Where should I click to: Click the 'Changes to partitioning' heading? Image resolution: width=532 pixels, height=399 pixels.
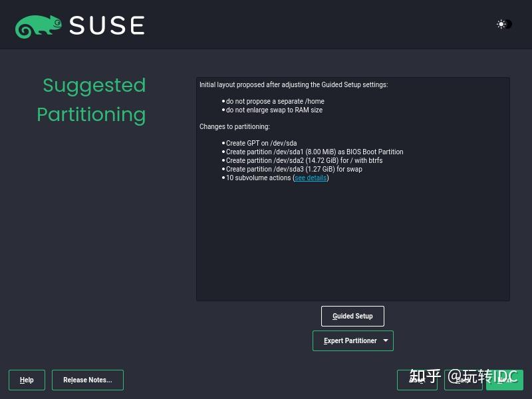click(x=234, y=126)
